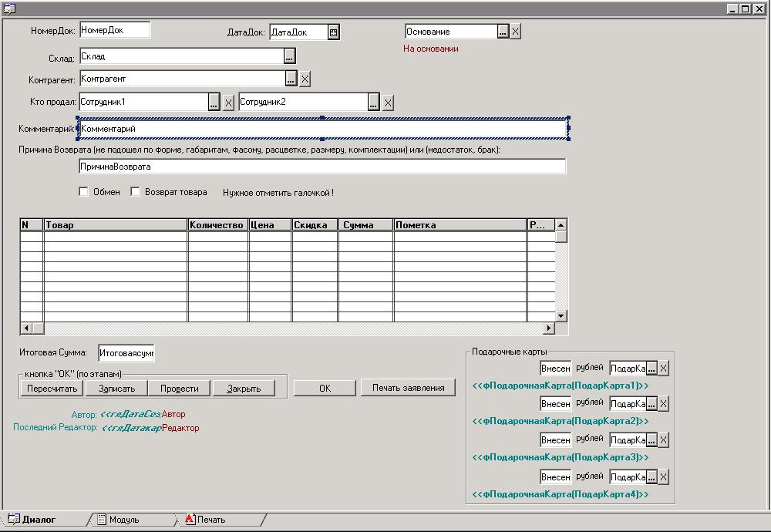Clear the Контрагент field with its X button
The image size is (771, 532).
305,79
